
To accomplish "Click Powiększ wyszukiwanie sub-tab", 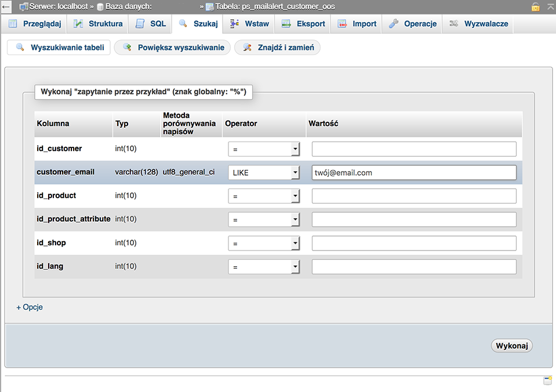I will 172,48.
